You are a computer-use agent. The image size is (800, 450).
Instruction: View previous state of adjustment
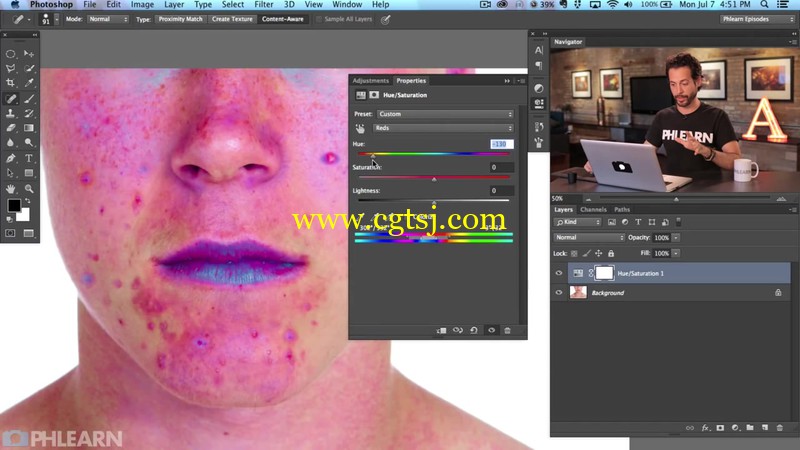458,331
